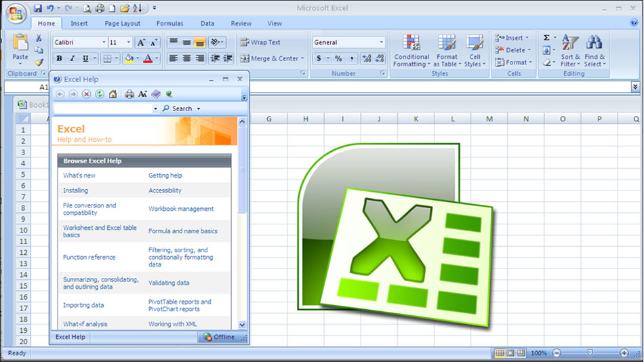644x362 pixels.
Task: Open the Insert ribbon tab
Action: (79, 24)
